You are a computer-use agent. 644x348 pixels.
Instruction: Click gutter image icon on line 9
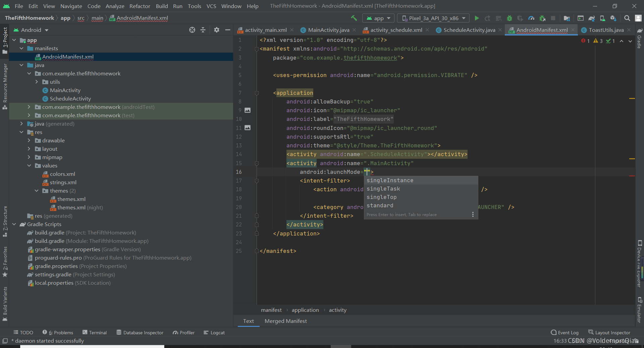(x=248, y=110)
